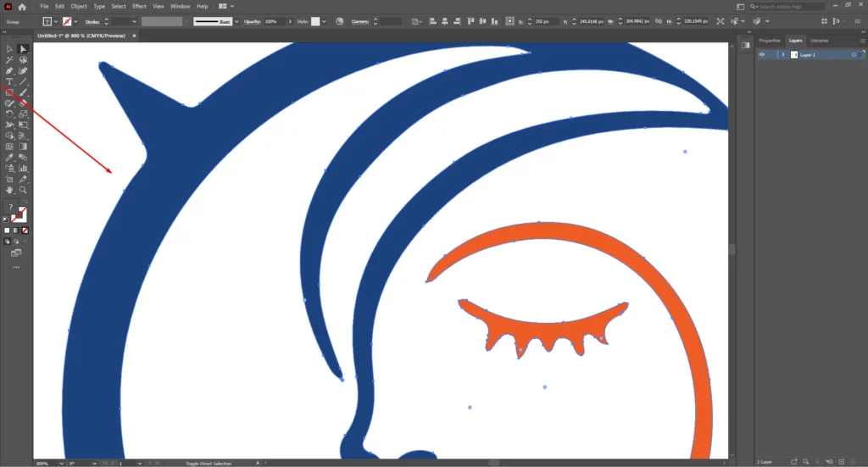Open graphic Style dropdown

click(324, 21)
